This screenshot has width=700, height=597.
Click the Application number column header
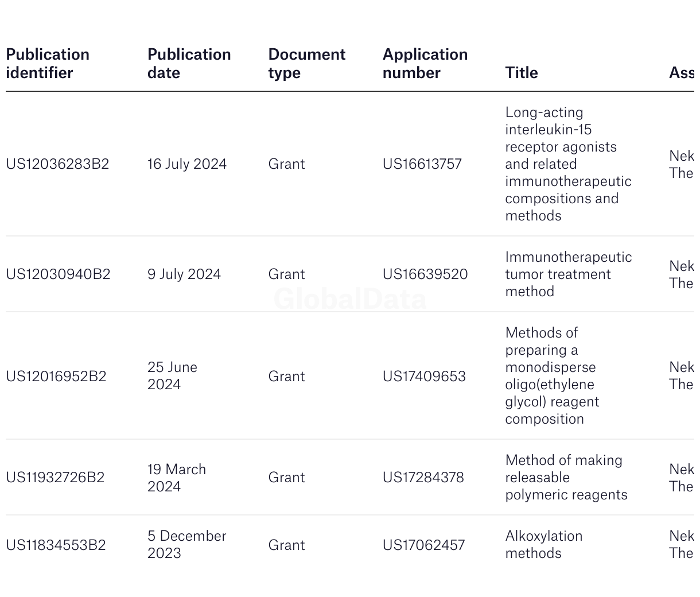pyautogui.click(x=425, y=64)
